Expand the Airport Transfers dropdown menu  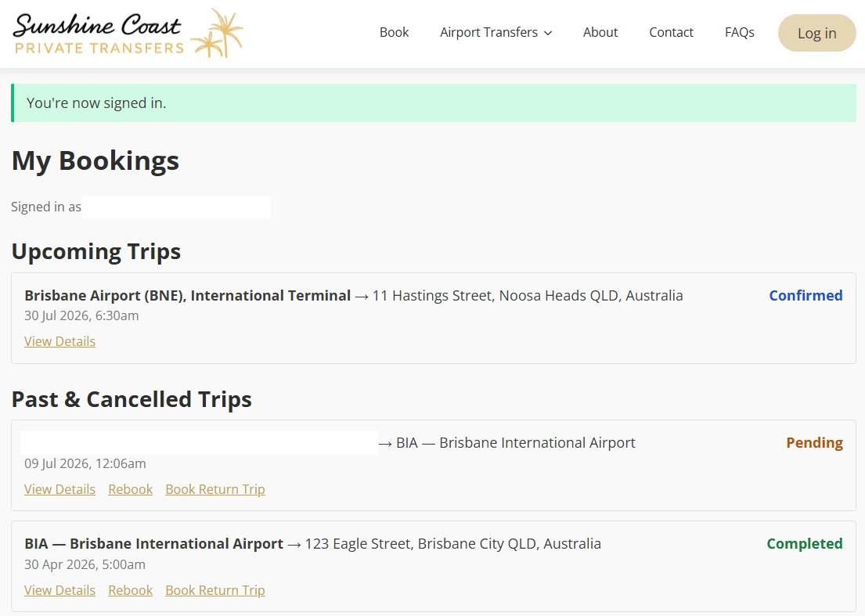pos(496,33)
